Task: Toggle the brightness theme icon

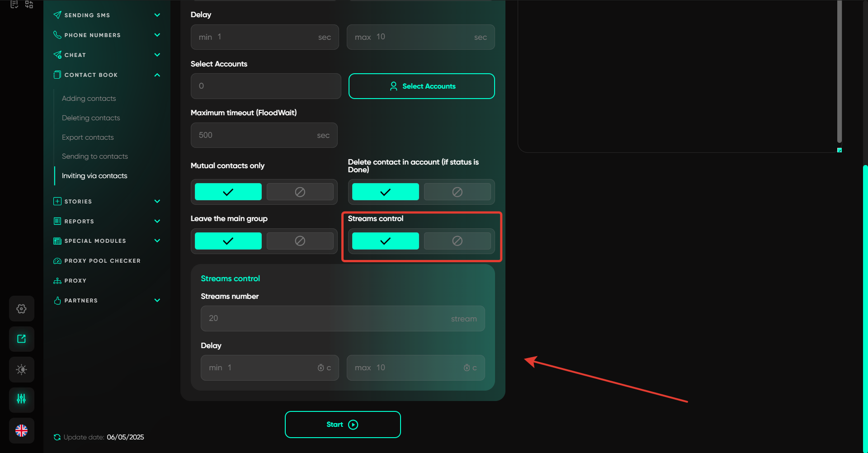Action: click(x=21, y=370)
